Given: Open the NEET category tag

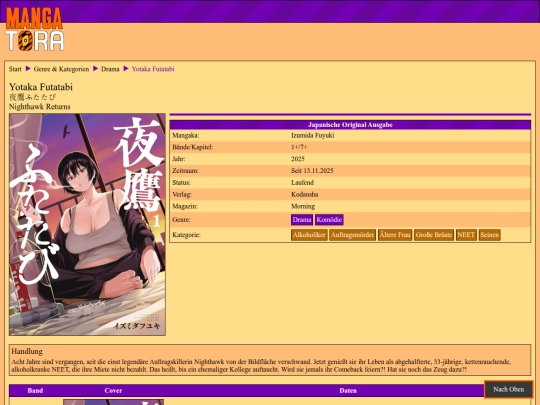Looking at the screenshot, I should point(466,235).
